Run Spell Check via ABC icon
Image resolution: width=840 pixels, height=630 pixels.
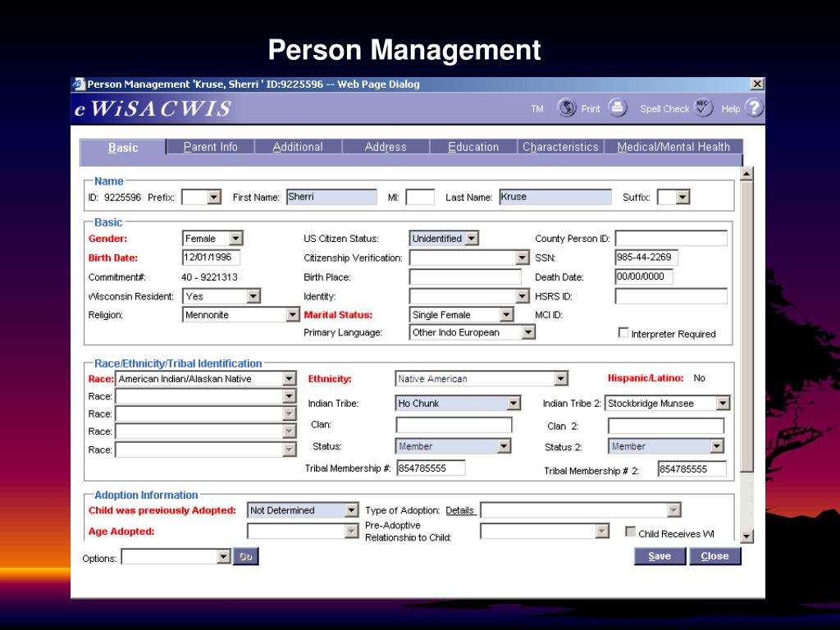(x=704, y=108)
